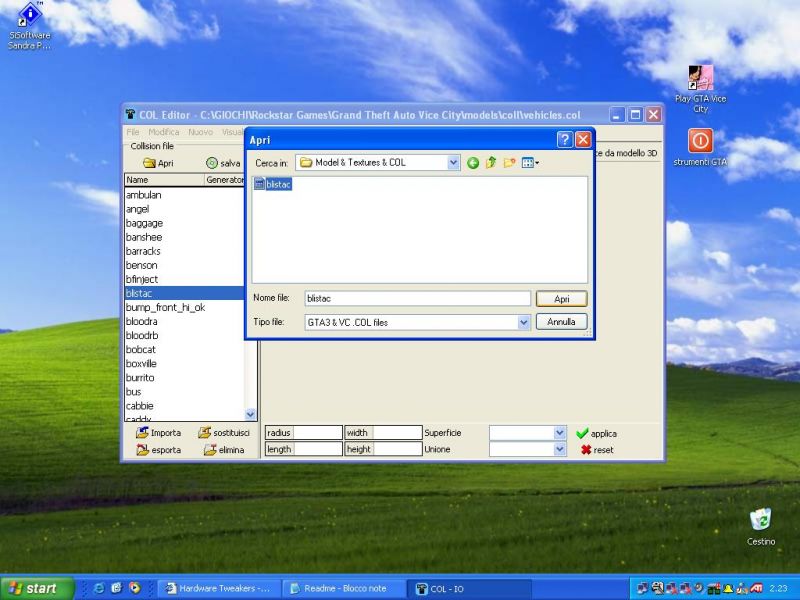
Task: Launch Internet Explorer from quick launch
Action: click(x=98, y=588)
